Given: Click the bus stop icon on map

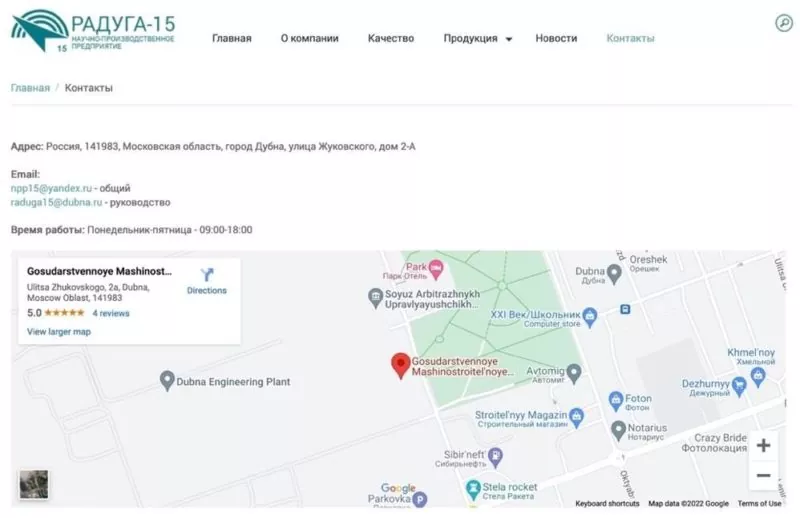Looking at the screenshot, I should coord(625,309).
